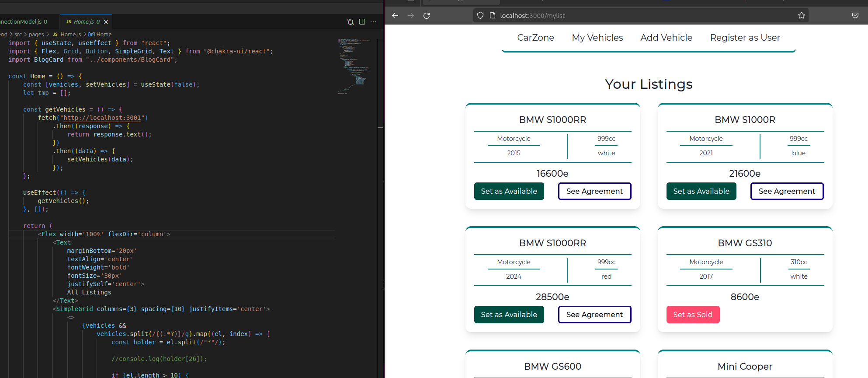
Task: Open the My Vehicles nav link
Action: 597,38
